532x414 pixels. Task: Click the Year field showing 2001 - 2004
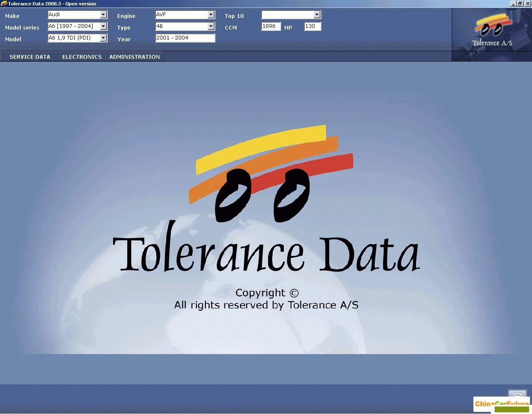point(185,38)
